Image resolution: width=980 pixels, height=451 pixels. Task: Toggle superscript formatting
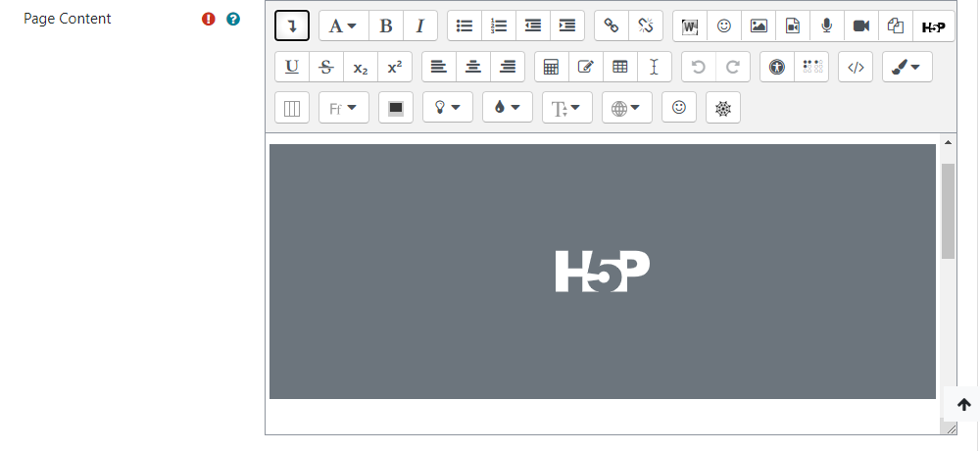pos(395,67)
